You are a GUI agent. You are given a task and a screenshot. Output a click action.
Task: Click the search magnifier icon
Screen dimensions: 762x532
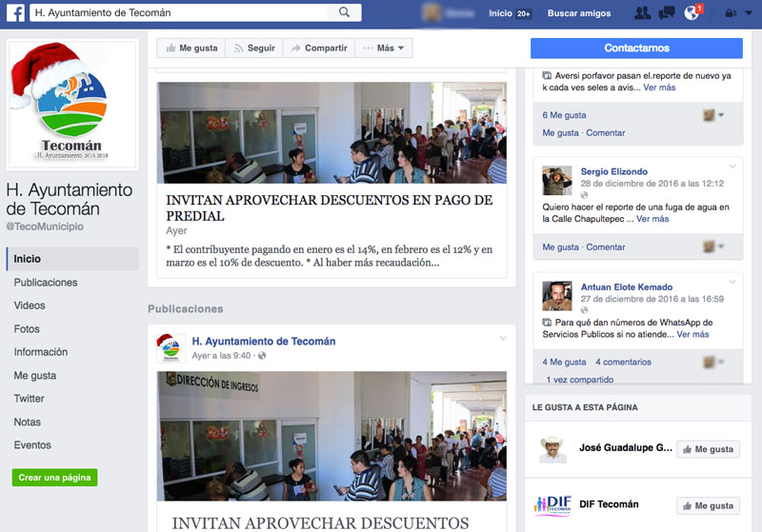click(x=344, y=12)
